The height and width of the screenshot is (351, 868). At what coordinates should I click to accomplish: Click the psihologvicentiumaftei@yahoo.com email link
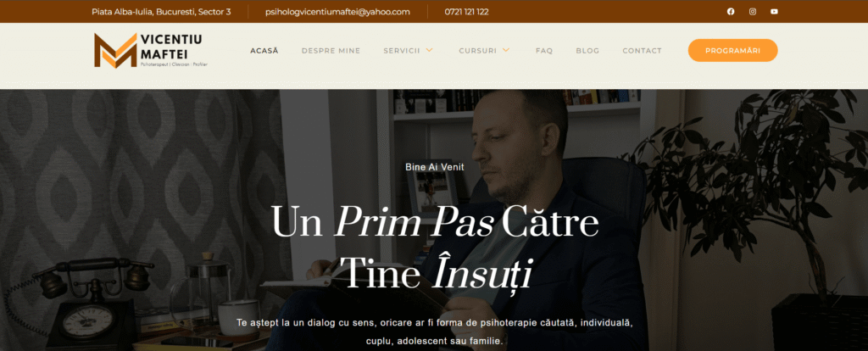point(337,12)
